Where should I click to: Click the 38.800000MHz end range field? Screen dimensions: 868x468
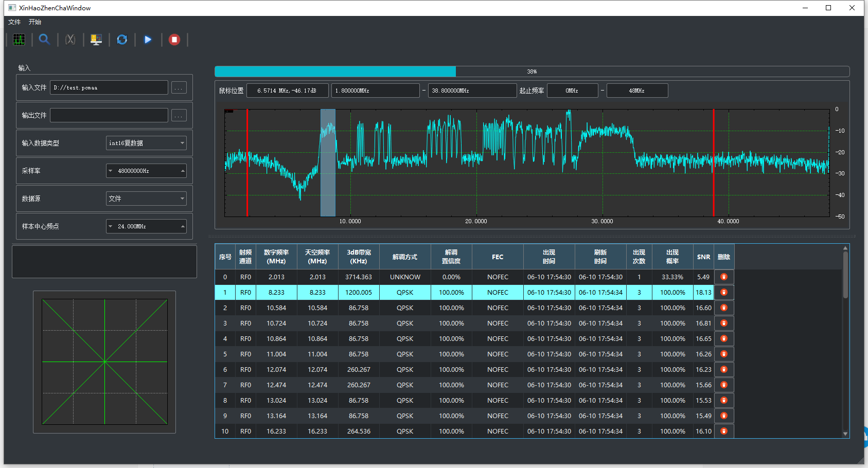tap(472, 91)
